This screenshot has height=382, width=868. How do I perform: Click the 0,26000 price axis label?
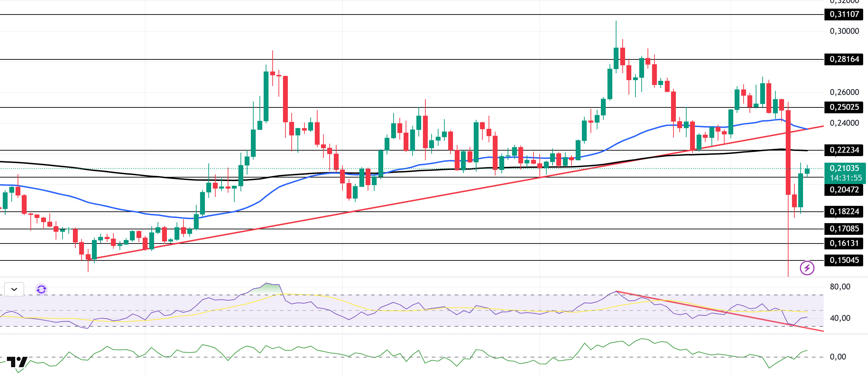pyautogui.click(x=844, y=93)
